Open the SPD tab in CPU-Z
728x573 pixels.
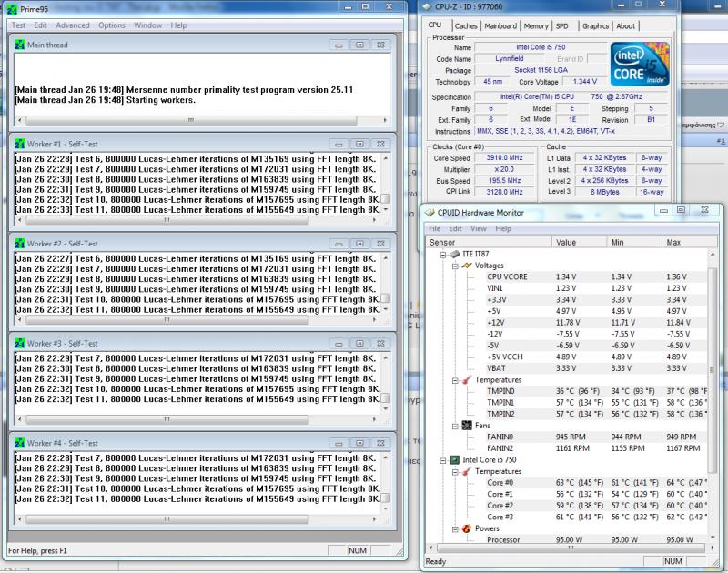[x=561, y=26]
